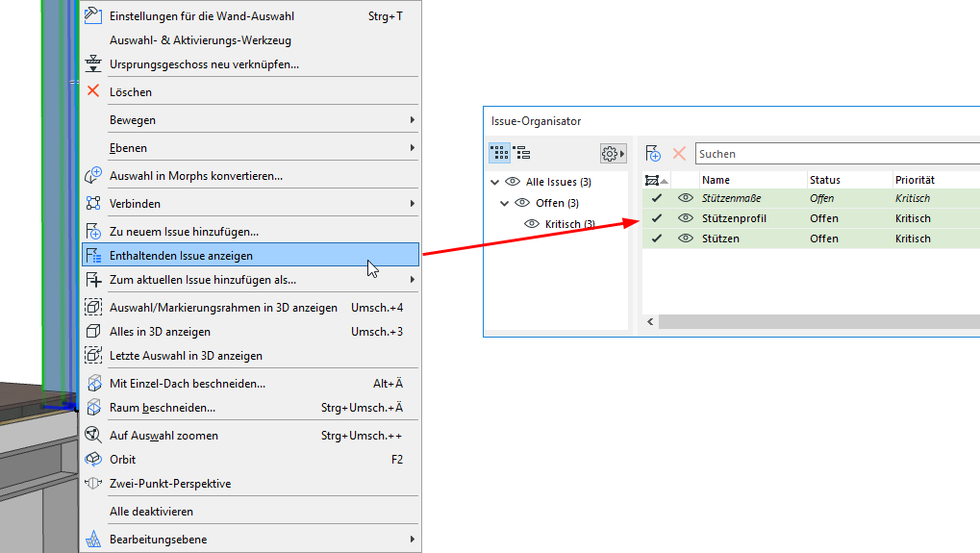Click the show containing issue icon
The image size is (980, 553).
point(93,255)
